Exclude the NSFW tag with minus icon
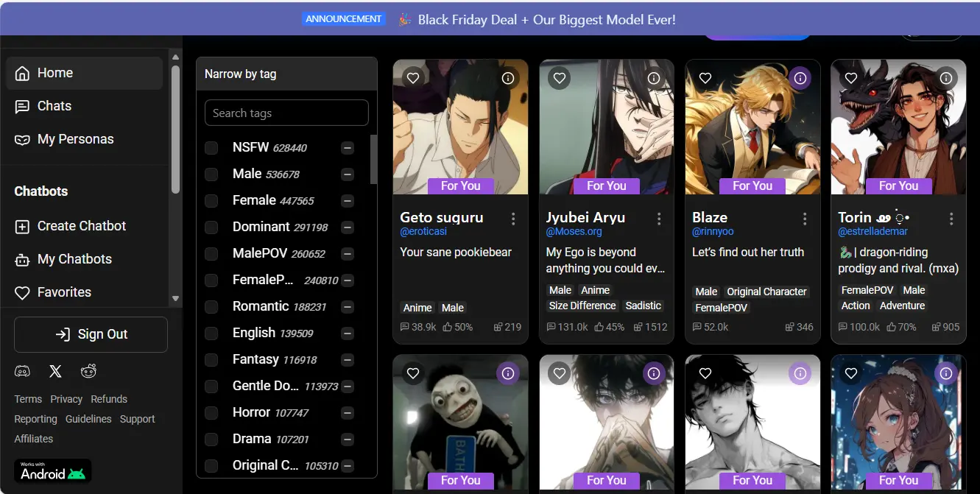Viewport: 980px width, 494px height. click(348, 148)
